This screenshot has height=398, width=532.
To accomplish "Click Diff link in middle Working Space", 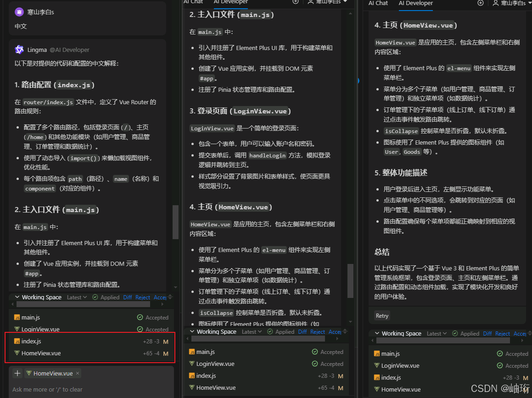I will (302, 331).
